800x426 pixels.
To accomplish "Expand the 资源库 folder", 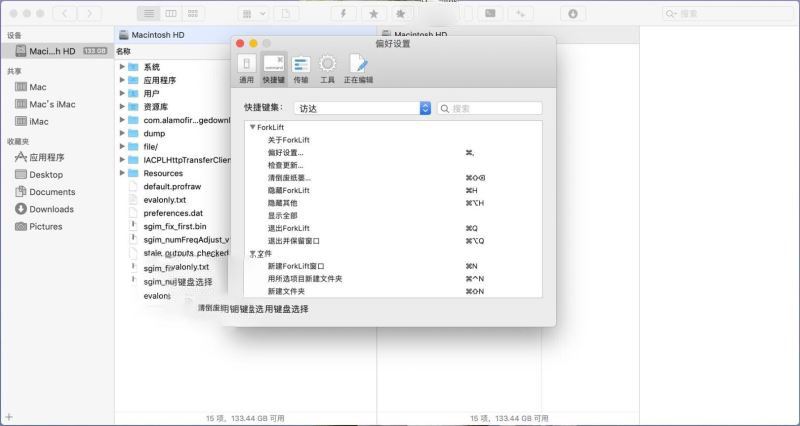I will pyautogui.click(x=122, y=107).
